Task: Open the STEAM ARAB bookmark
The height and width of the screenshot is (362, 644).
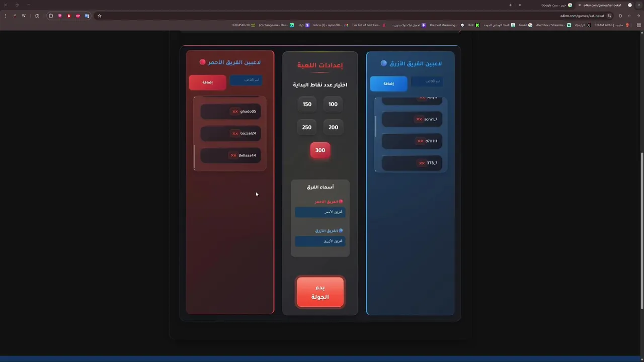Action: [612, 25]
